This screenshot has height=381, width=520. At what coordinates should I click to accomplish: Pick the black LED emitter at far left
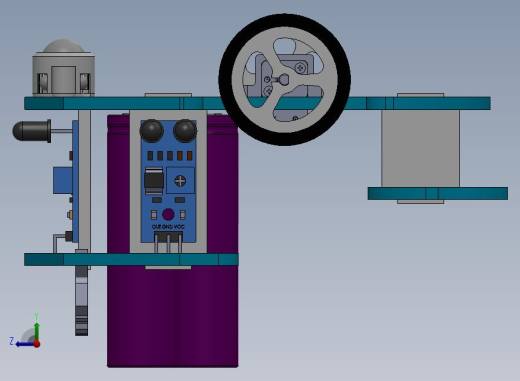pyautogui.click(x=32, y=131)
